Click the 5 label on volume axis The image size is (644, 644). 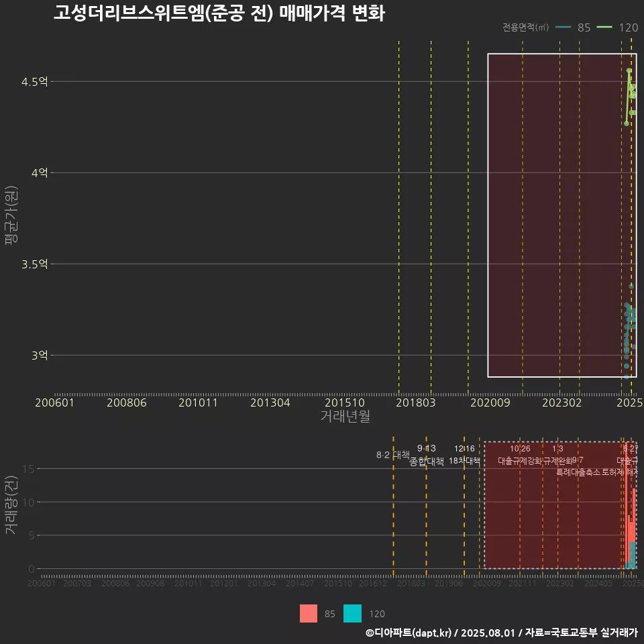point(32,535)
